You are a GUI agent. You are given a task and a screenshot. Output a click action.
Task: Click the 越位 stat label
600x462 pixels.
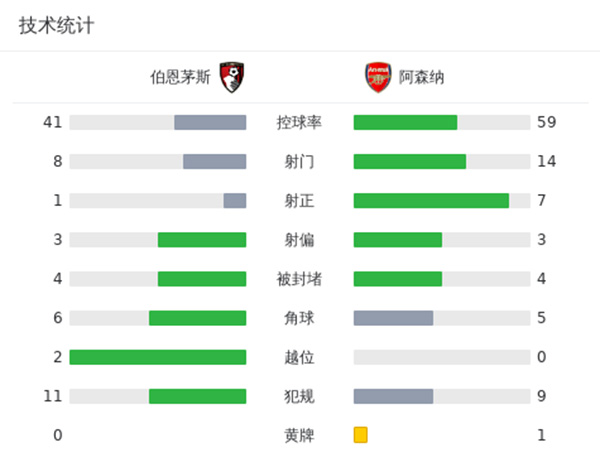point(299,357)
